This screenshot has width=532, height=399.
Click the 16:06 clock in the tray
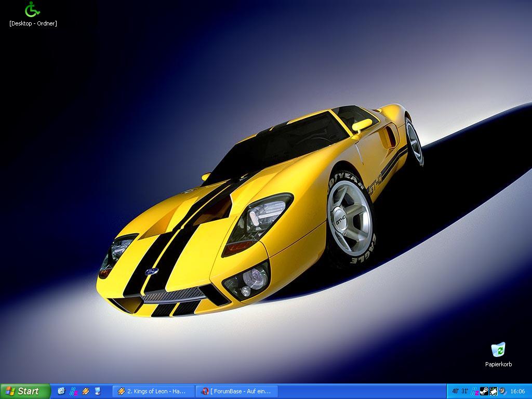coord(518,391)
